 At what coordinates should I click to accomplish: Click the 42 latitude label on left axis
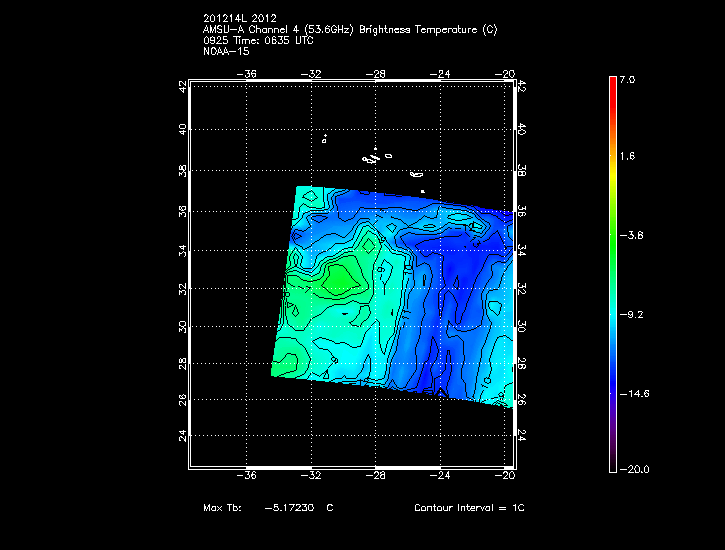182,88
